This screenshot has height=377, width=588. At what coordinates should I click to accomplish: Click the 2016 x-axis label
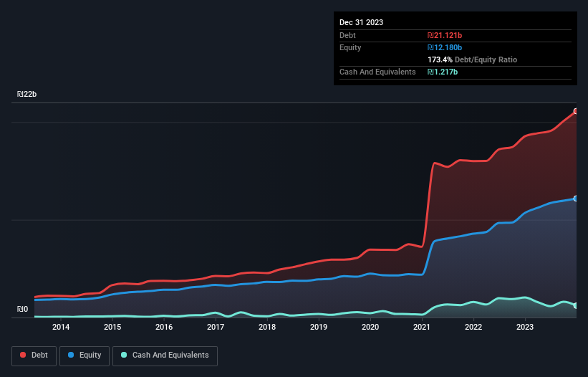coord(164,327)
